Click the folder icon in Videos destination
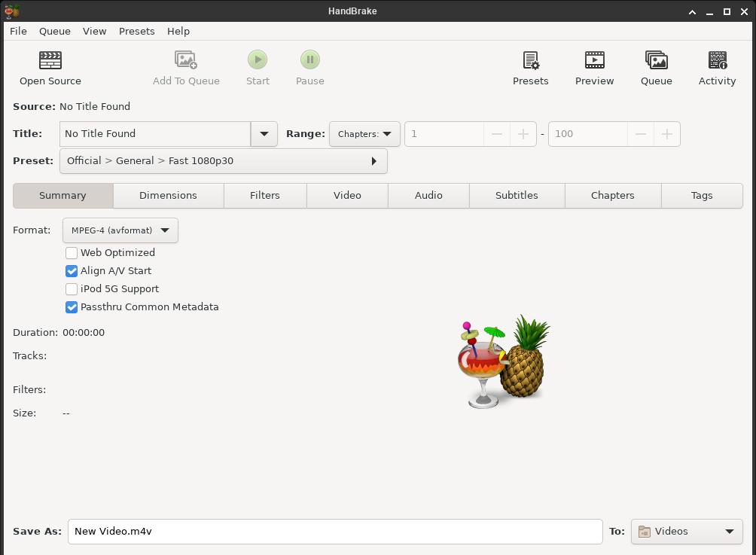Viewport: 756px width, 555px height. 644,532
